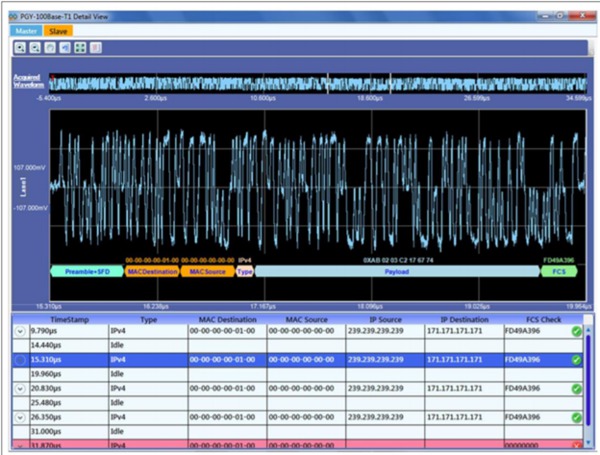Click the MACDestination decode segment
The width and height of the screenshot is (600, 455).
pyautogui.click(x=153, y=272)
